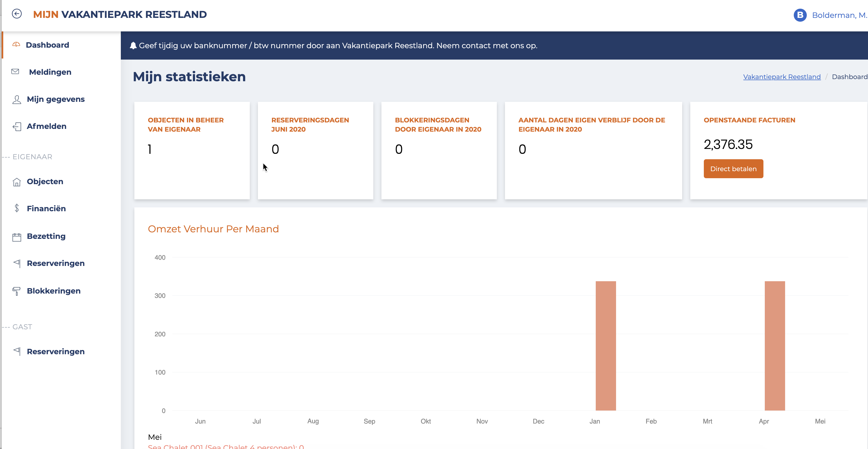
Task: Click the Dashboard breadcrumb text
Action: [850, 77]
